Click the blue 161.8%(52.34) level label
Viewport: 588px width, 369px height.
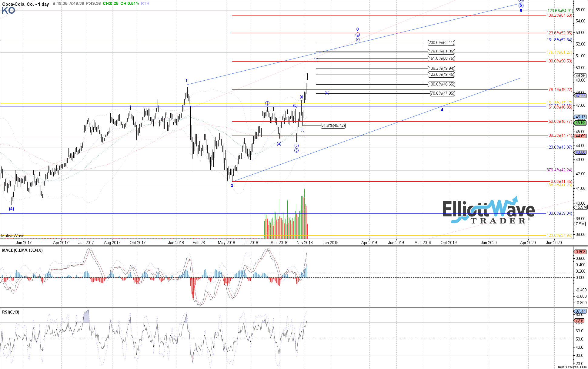point(560,40)
